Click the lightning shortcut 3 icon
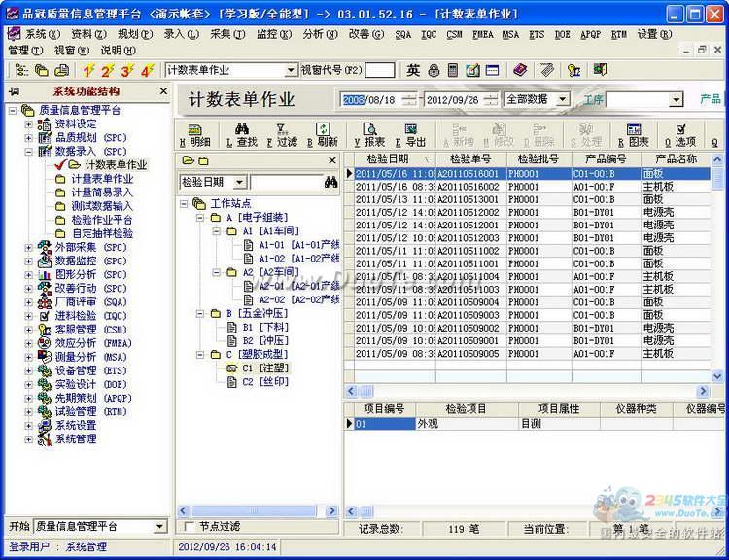The image size is (729, 560). click(127, 71)
